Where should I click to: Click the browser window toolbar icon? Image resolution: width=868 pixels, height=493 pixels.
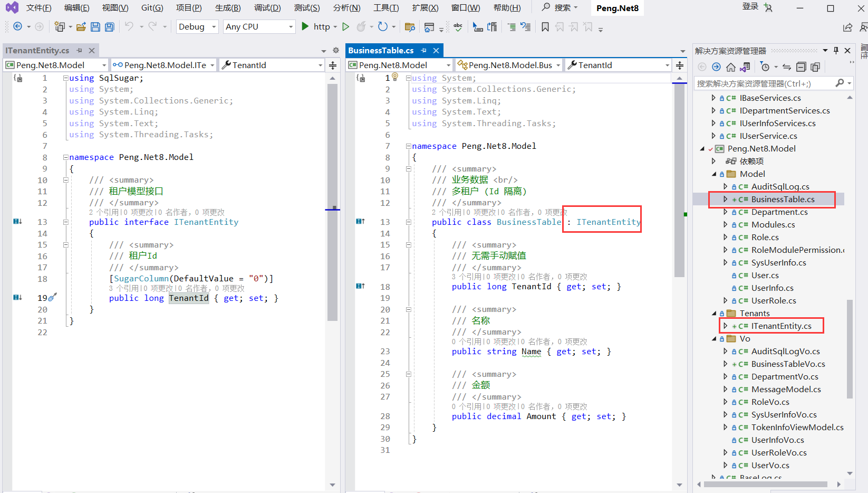[429, 27]
